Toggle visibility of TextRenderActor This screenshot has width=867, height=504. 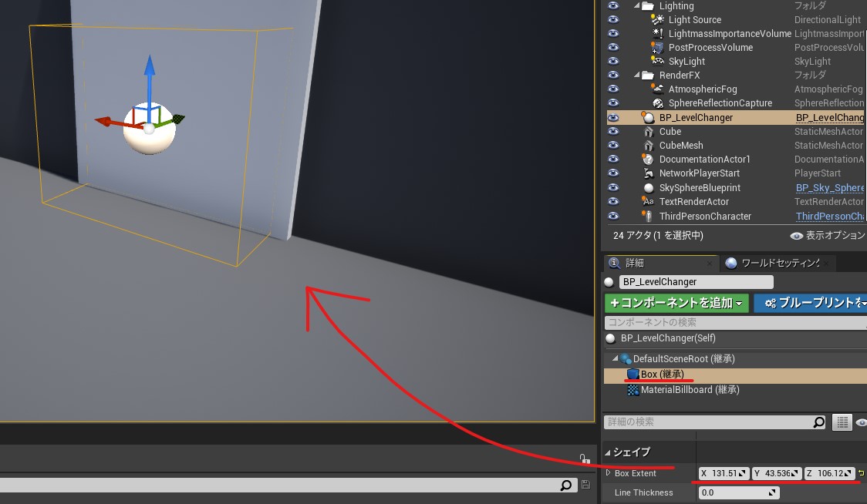[x=613, y=201]
